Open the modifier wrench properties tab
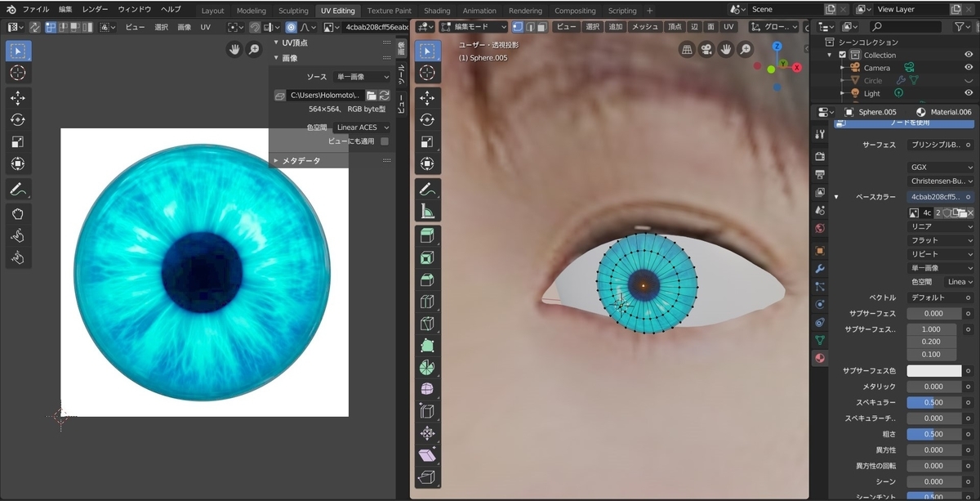Screen dimensions: 980x501 coord(820,268)
